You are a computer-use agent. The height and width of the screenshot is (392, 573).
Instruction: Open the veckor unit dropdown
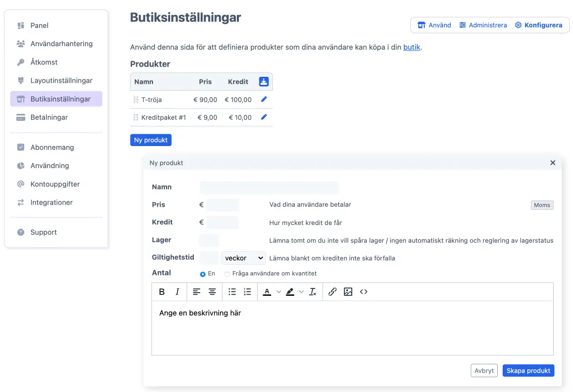coord(243,258)
